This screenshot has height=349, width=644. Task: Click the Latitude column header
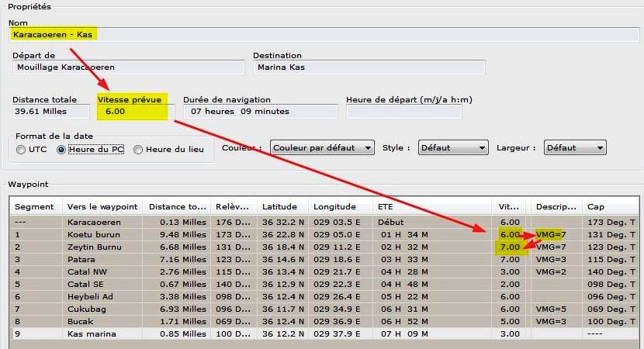pyautogui.click(x=282, y=207)
